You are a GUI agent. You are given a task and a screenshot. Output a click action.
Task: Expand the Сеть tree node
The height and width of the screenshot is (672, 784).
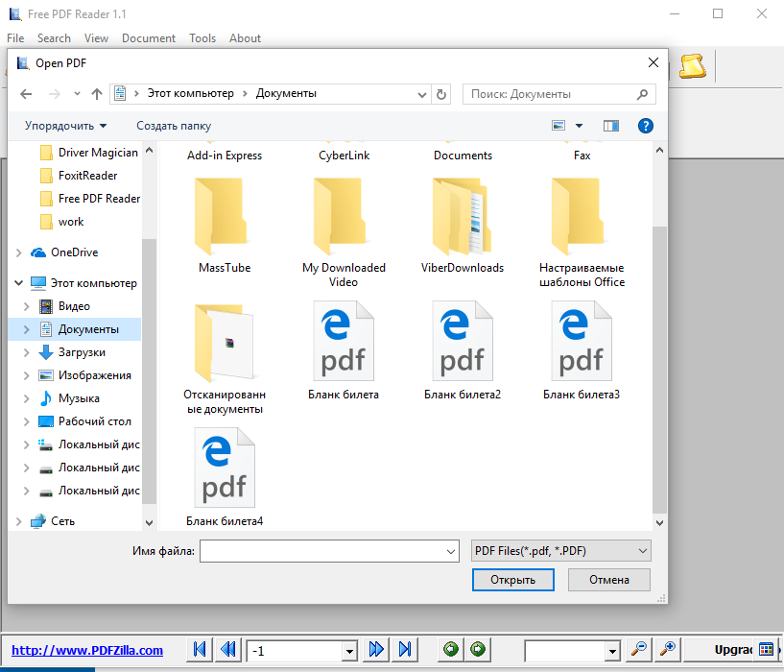19,521
